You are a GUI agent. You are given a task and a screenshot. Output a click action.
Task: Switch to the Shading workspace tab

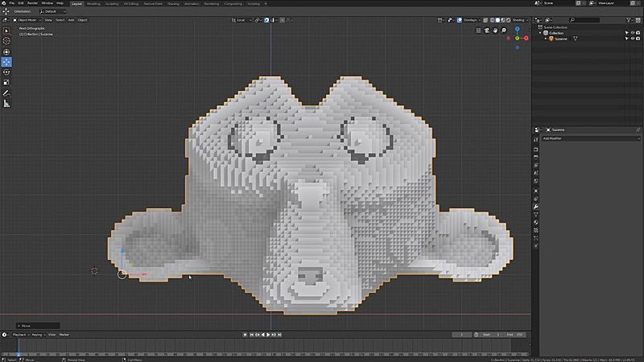[x=173, y=4]
